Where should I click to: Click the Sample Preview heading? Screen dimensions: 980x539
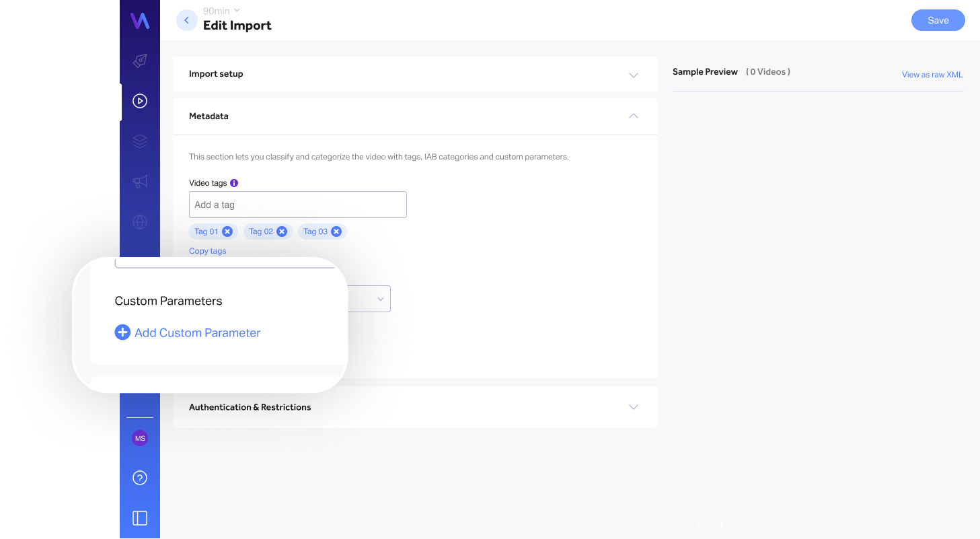point(705,72)
